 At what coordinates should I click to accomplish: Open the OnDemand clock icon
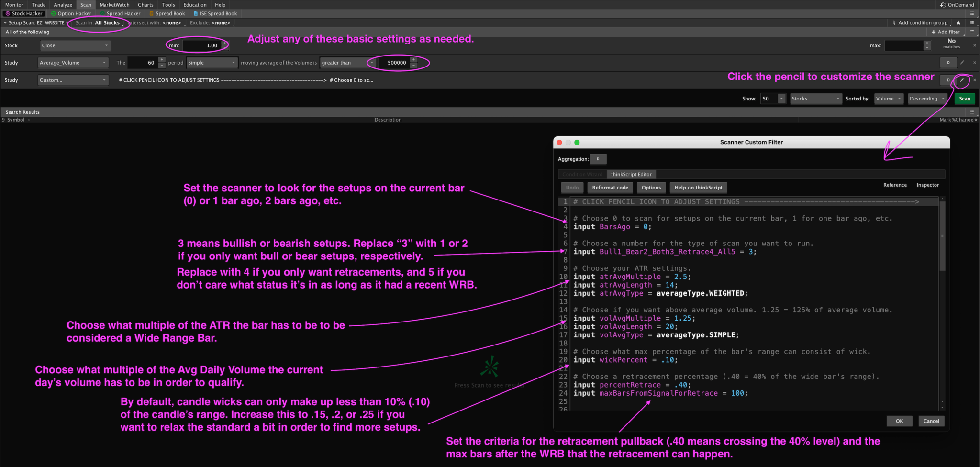click(x=943, y=5)
